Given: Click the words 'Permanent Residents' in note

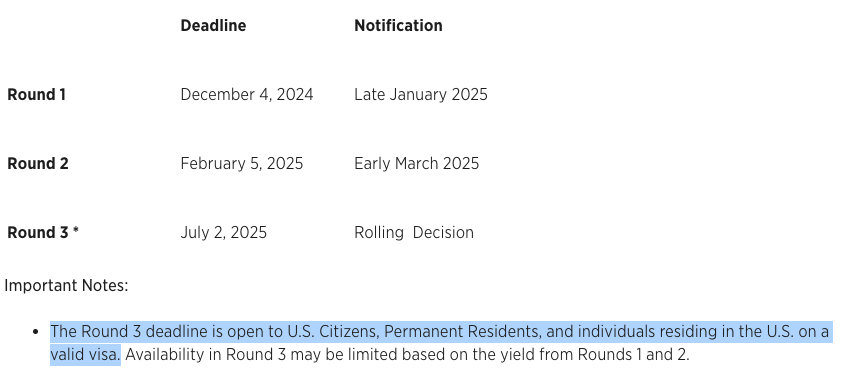Looking at the screenshot, I should [463, 332].
